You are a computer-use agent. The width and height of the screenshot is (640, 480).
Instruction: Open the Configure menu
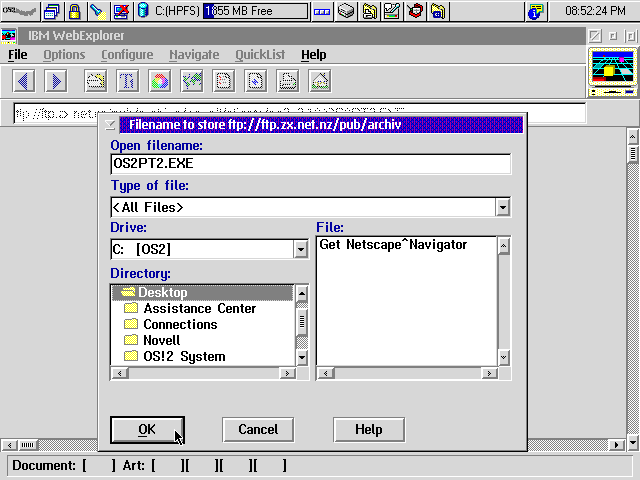(127, 55)
